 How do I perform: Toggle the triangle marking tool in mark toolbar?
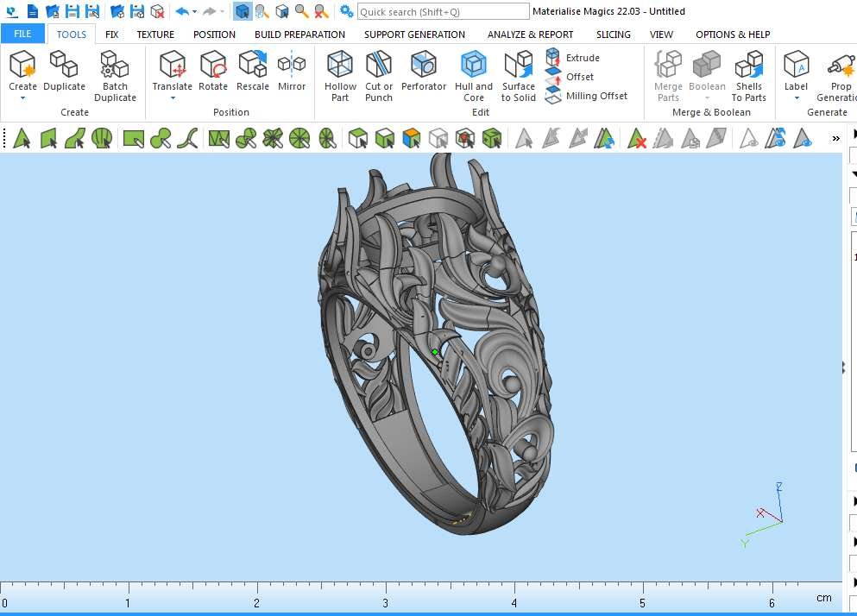point(22,138)
